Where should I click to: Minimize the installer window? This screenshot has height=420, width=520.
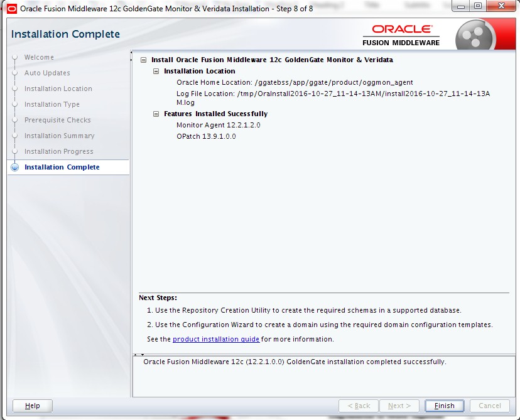[x=462, y=6]
